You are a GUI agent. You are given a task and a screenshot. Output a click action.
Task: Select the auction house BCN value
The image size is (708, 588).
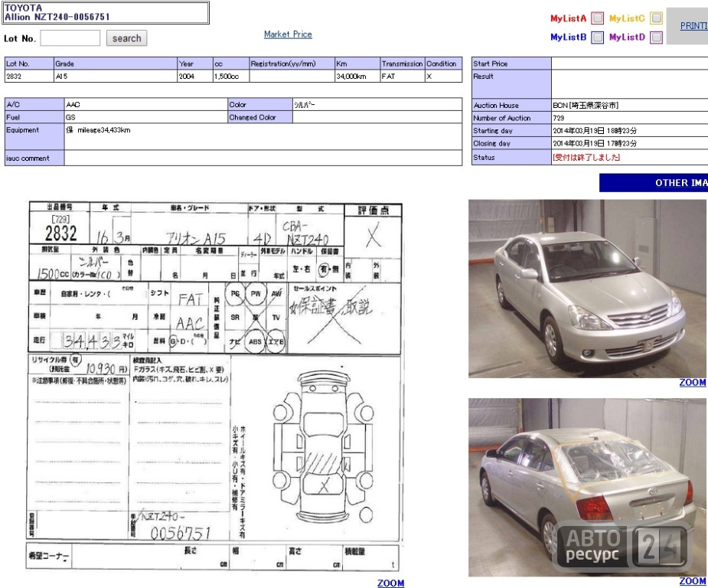click(x=586, y=105)
